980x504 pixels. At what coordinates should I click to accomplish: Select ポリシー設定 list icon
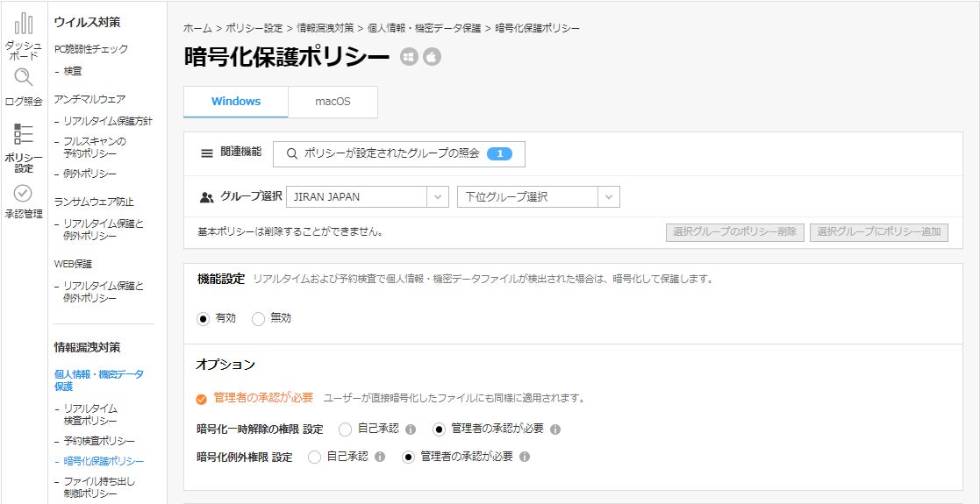click(x=24, y=133)
